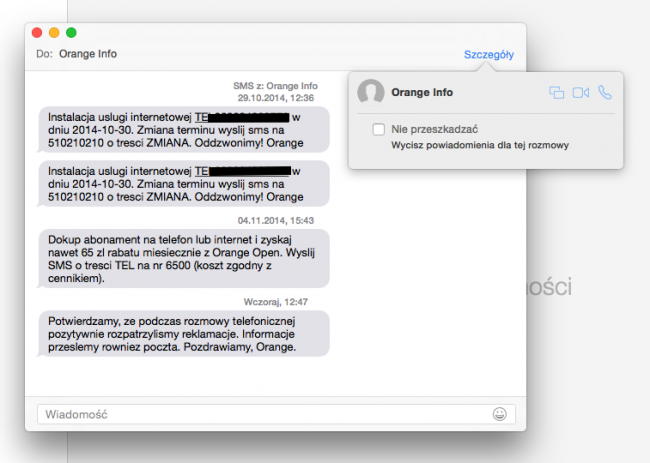The image size is (650, 463).
Task: Start a FaceTime video call icon
Action: (581, 92)
